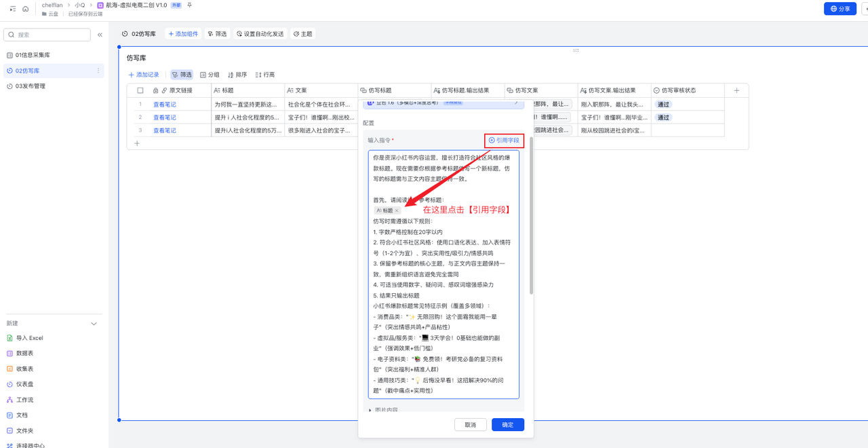Click the 仿写文案.输出结果 column header
This screenshot has height=448, width=868.
tap(614, 90)
